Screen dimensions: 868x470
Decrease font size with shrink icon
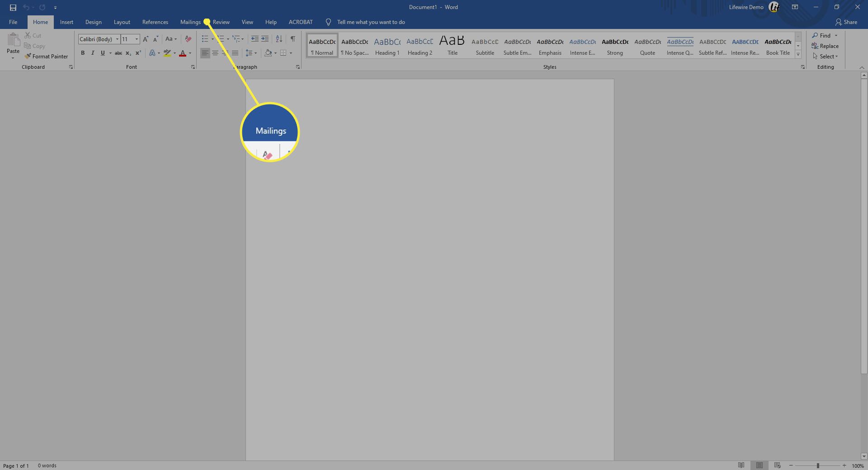click(156, 39)
